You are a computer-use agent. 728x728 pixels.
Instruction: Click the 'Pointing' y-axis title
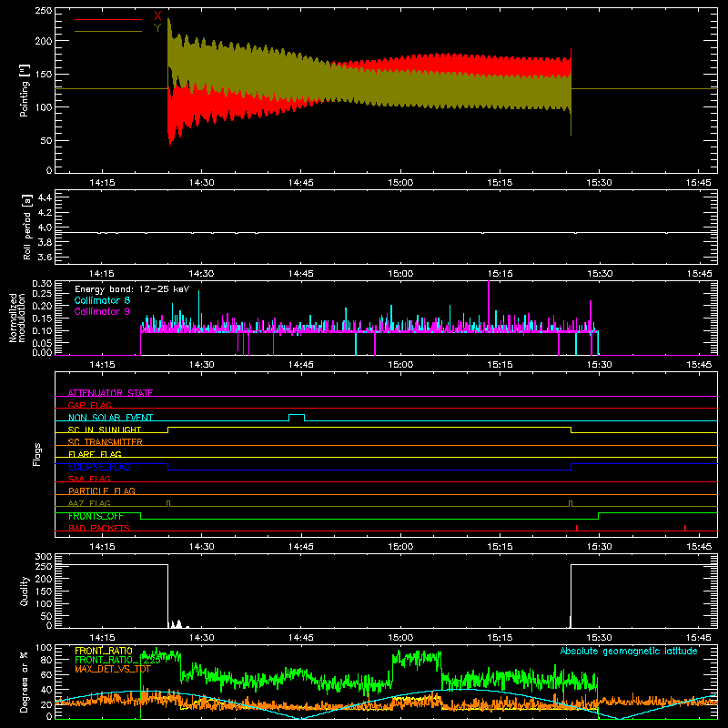coord(25,90)
